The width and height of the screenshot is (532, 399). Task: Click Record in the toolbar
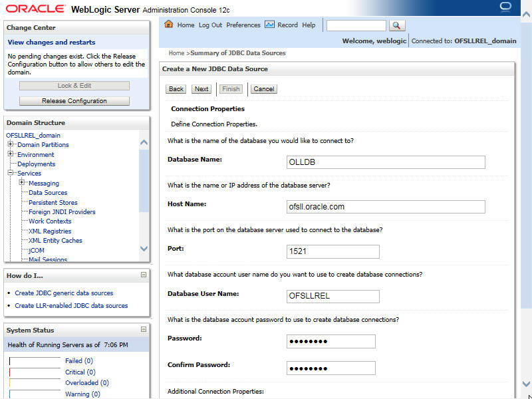tap(287, 25)
